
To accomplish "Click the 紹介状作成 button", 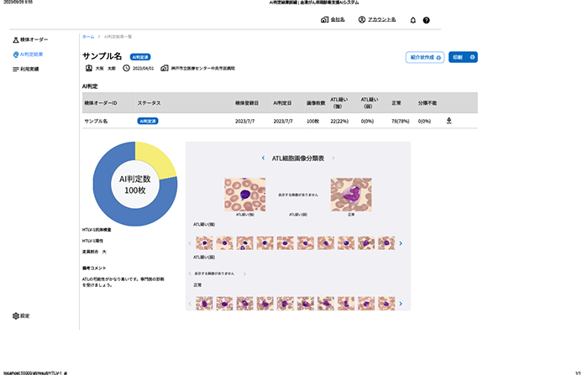I will click(x=424, y=57).
